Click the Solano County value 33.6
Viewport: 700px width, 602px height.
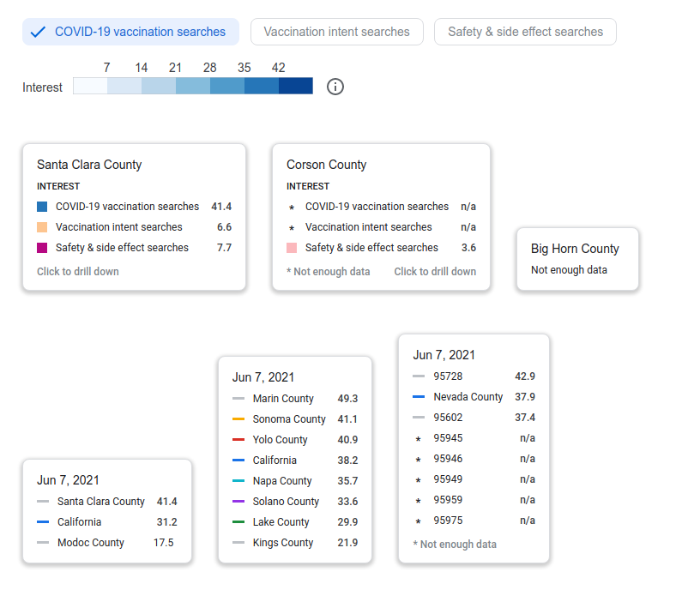pyautogui.click(x=347, y=501)
